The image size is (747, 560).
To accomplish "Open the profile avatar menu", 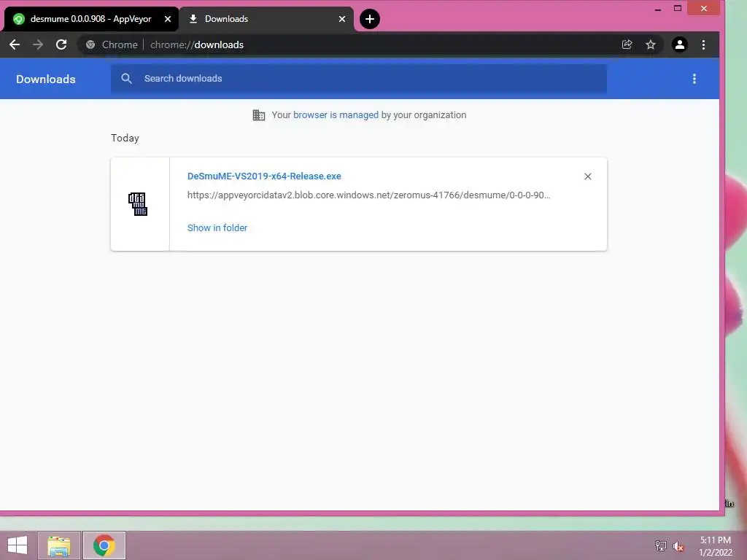I will point(679,44).
